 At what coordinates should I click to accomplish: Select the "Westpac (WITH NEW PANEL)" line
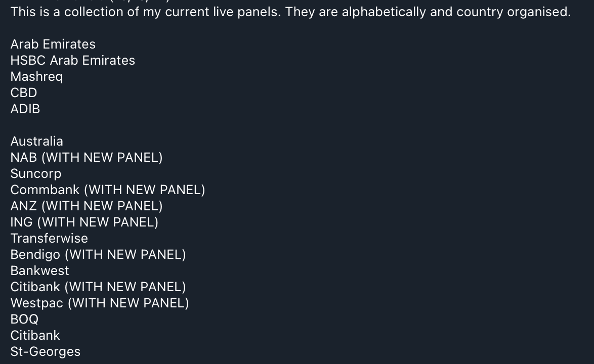point(100,303)
